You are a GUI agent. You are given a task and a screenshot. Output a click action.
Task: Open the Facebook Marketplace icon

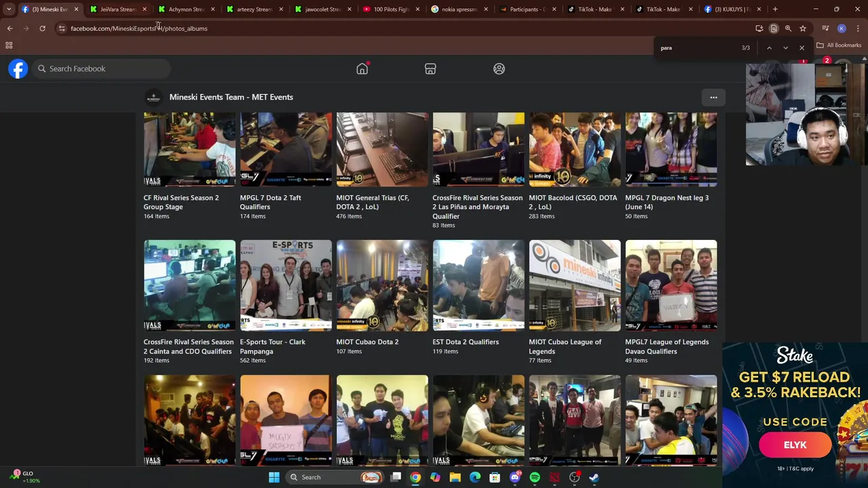click(x=430, y=68)
